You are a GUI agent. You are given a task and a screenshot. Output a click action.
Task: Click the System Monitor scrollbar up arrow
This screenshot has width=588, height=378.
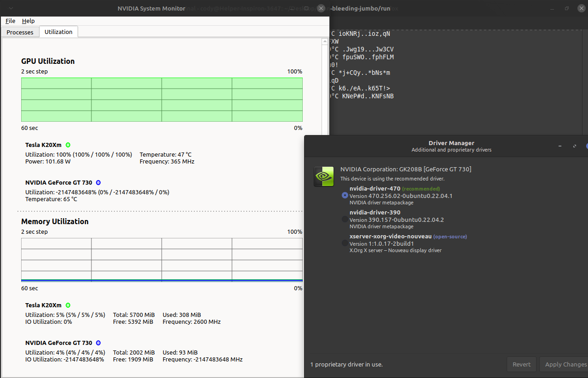click(325, 42)
